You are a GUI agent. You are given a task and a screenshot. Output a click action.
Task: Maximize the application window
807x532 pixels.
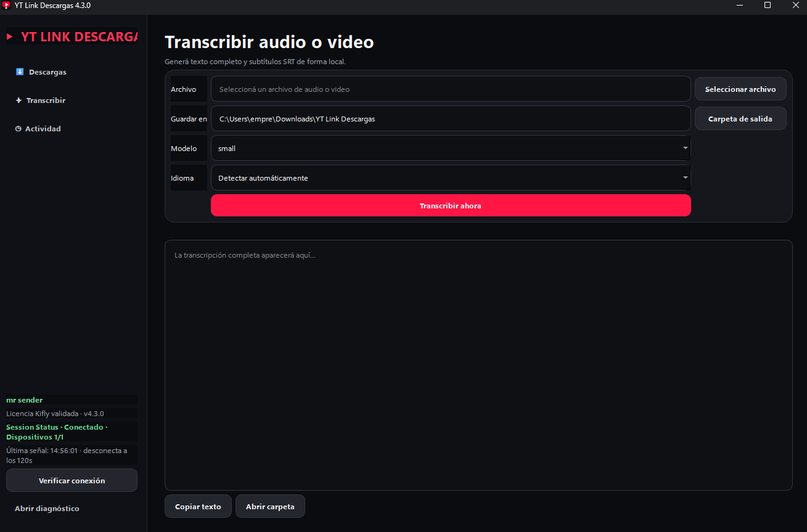[x=768, y=5]
